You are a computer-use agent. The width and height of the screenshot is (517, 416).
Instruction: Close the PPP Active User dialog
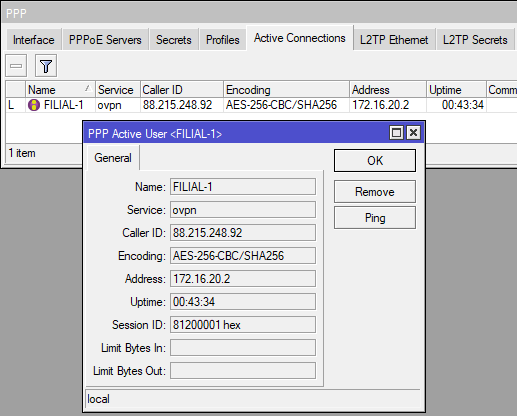[413, 133]
